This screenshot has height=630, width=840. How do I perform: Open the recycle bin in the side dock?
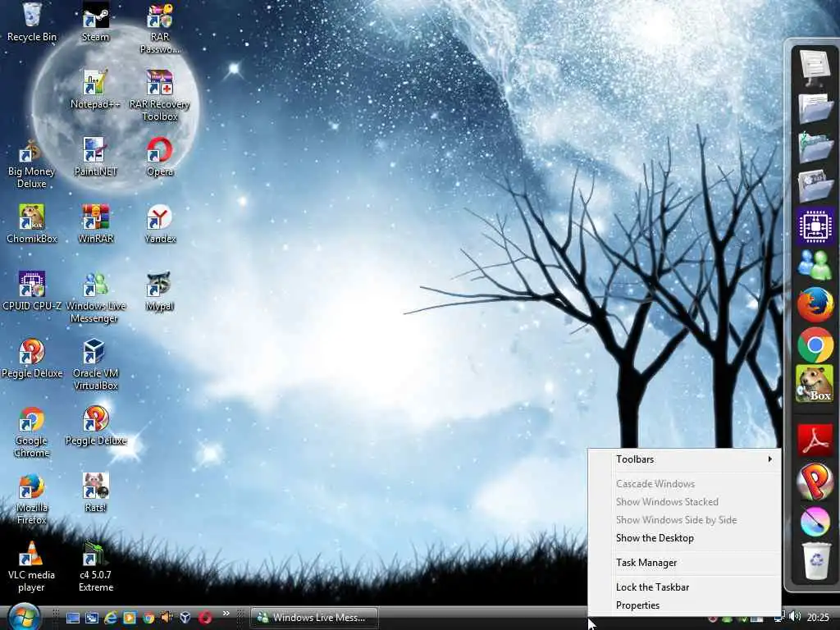pyautogui.click(x=815, y=561)
